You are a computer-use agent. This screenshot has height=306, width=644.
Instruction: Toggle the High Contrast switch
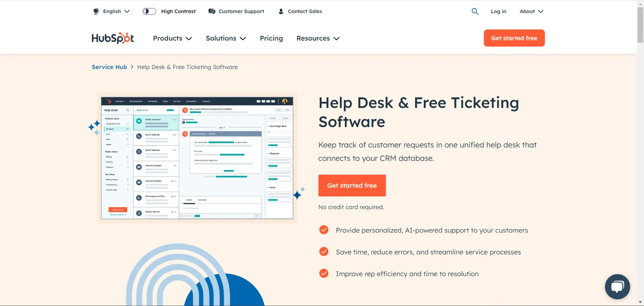149,11
